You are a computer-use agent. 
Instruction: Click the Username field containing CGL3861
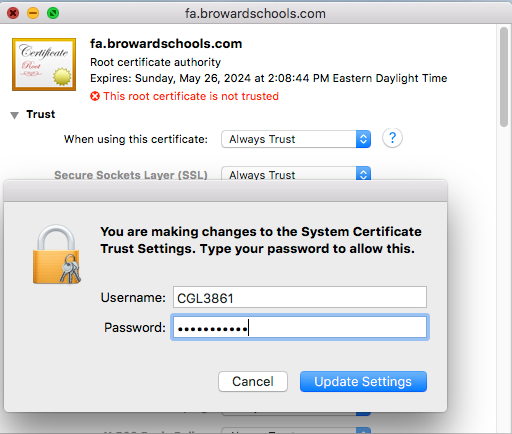[300, 297]
